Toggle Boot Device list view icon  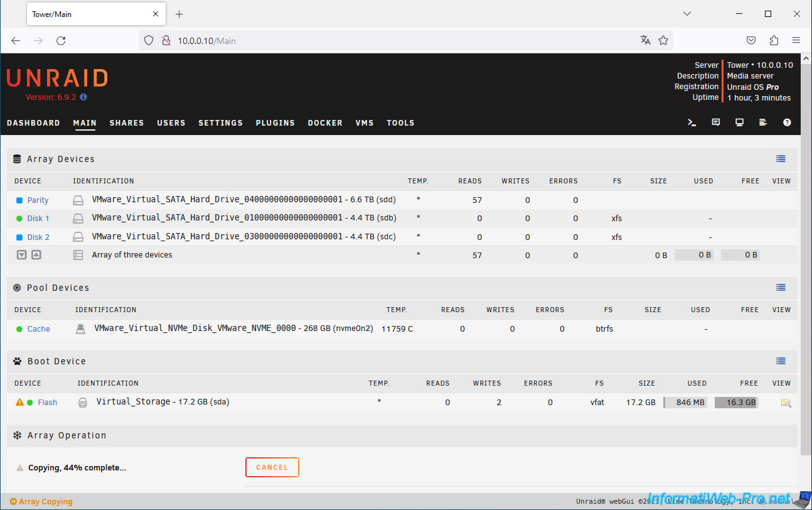point(781,361)
